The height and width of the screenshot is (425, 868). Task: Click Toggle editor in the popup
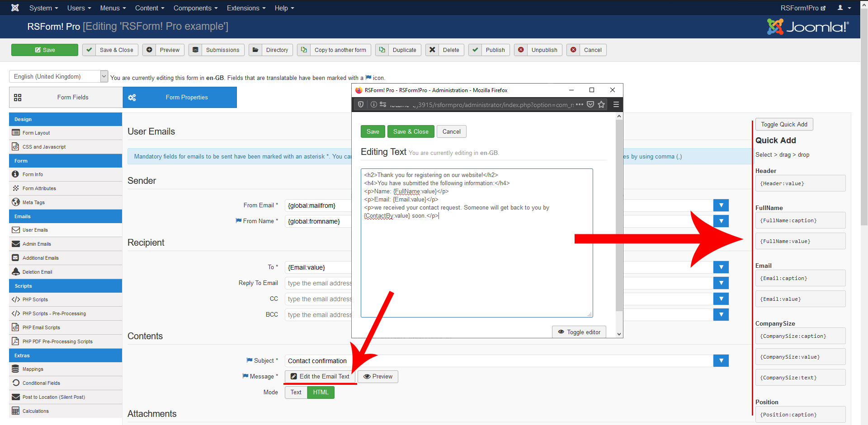point(579,332)
